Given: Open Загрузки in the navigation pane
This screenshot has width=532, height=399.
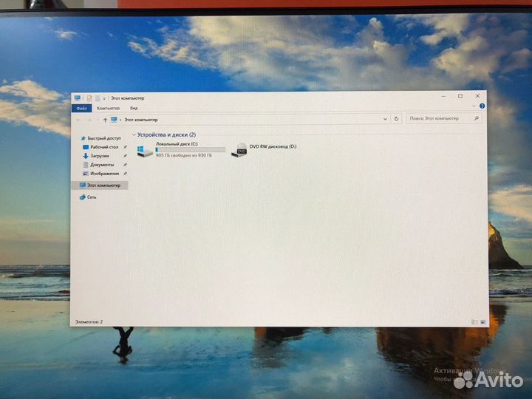Looking at the screenshot, I should point(96,156).
